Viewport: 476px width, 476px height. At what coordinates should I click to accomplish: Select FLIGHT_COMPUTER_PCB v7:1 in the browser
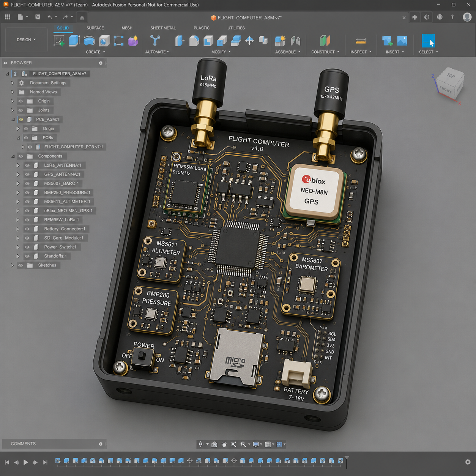pyautogui.click(x=74, y=147)
